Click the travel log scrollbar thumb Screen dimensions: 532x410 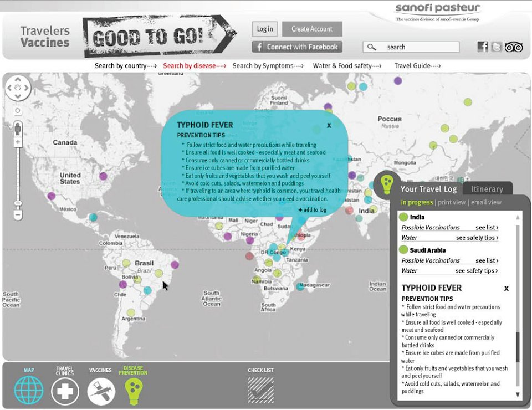(x=518, y=347)
